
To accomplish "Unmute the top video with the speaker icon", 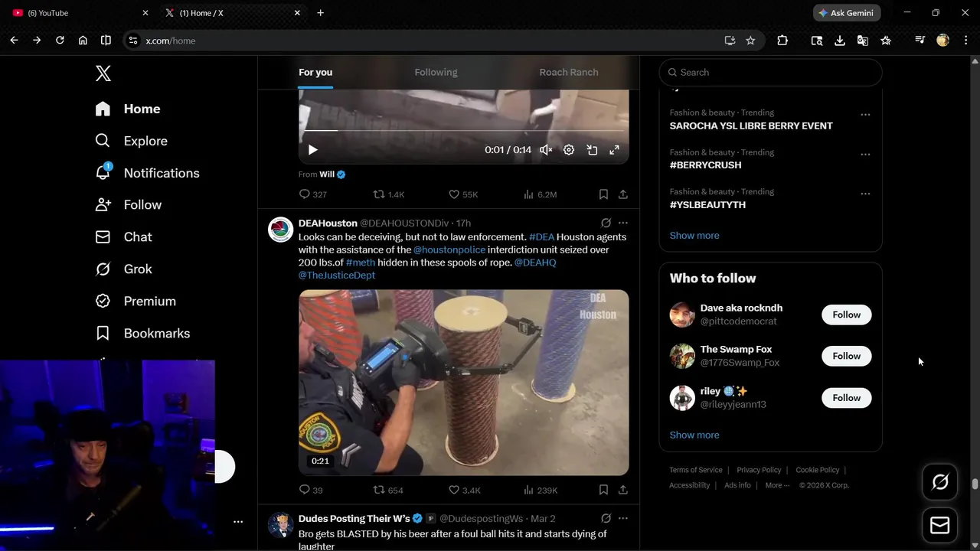I will [x=546, y=150].
